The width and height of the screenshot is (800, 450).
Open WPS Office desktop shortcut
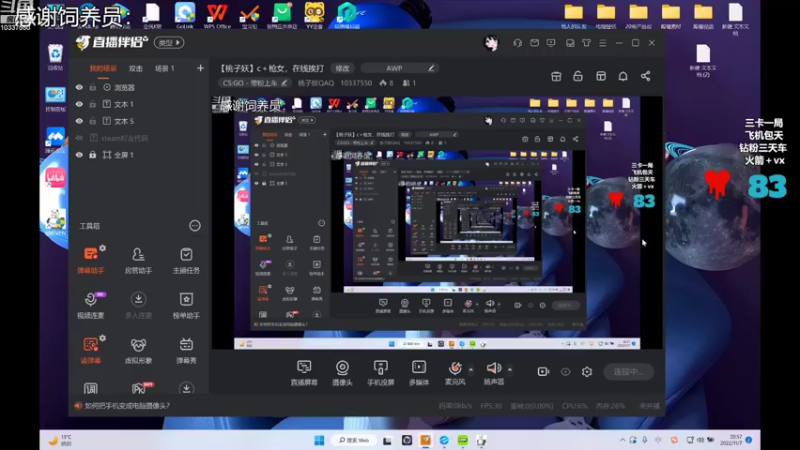point(217,16)
